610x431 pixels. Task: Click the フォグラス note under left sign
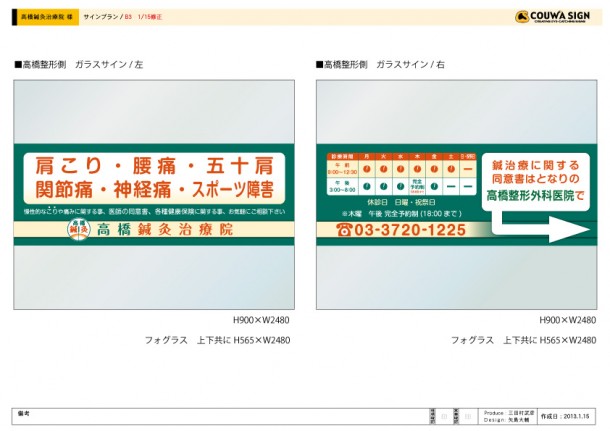217,340
